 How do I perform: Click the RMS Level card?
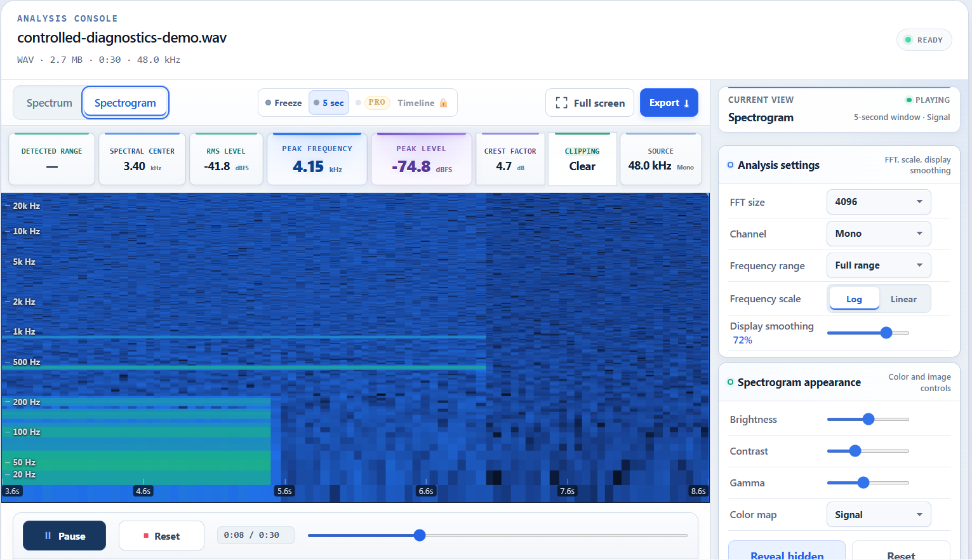[x=226, y=159]
